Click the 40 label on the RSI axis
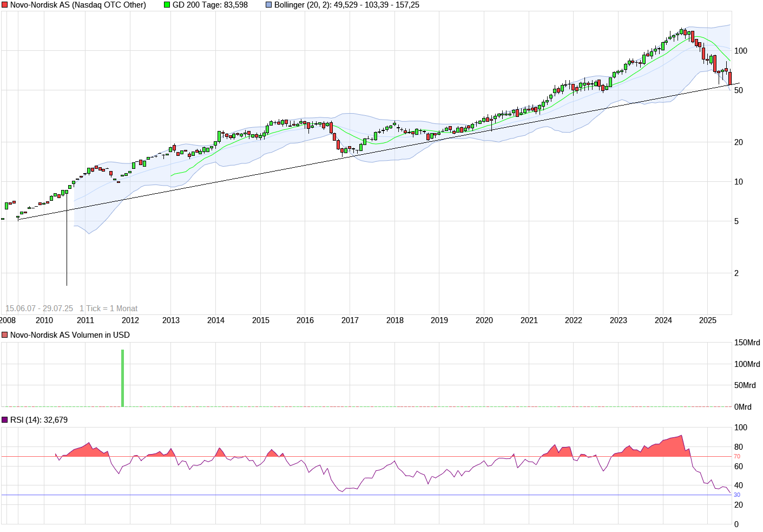Screen dimensions: 763x532 pos(739,485)
